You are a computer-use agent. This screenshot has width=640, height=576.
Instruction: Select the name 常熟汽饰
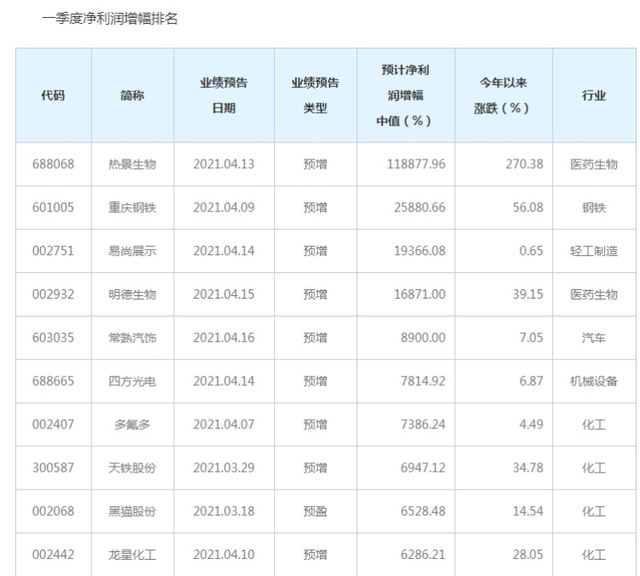point(132,338)
